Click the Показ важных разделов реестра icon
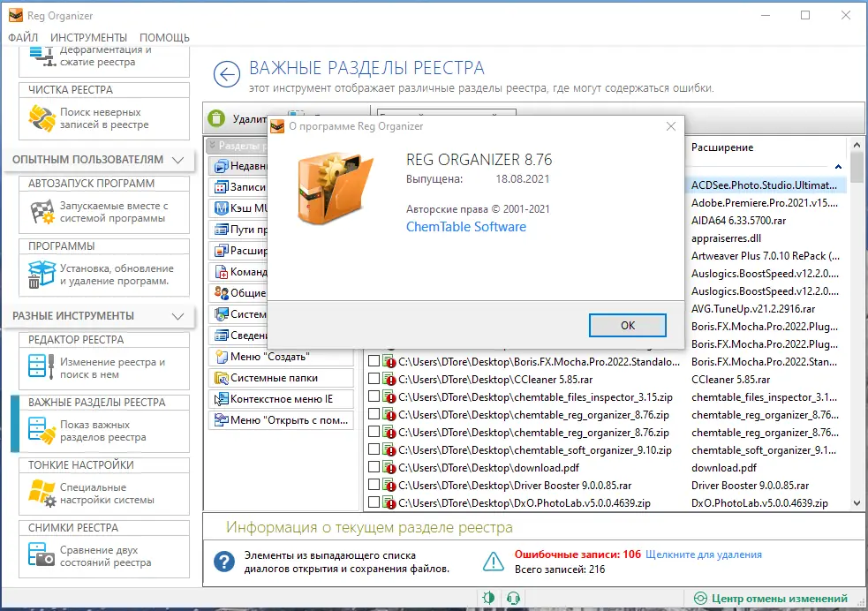This screenshot has height=611, width=868. 42,431
